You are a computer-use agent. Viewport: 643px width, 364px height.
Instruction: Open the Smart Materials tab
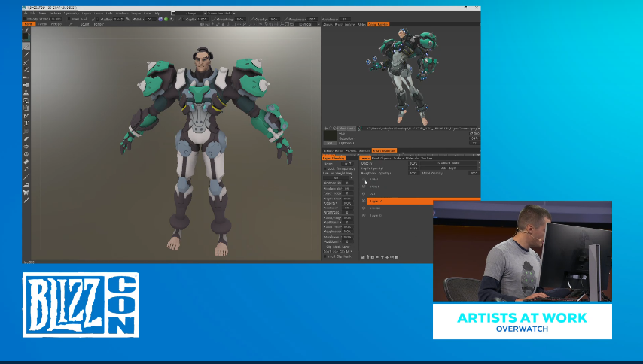coord(384,150)
